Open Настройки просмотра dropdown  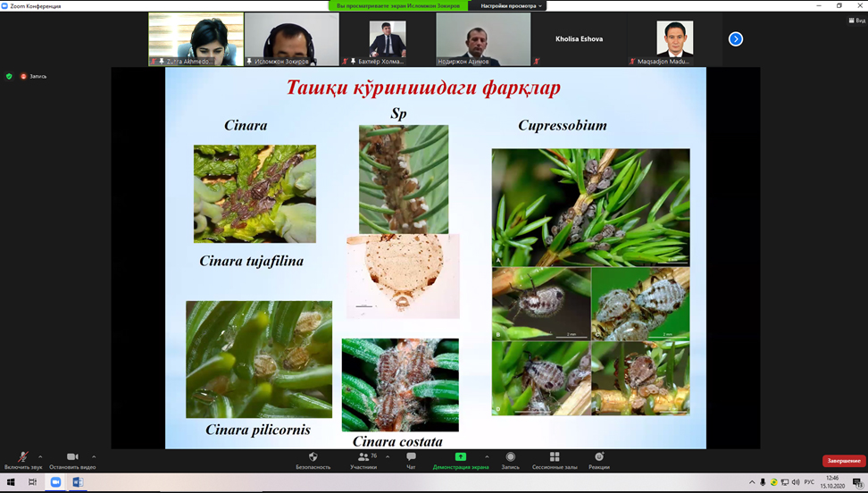click(x=512, y=6)
